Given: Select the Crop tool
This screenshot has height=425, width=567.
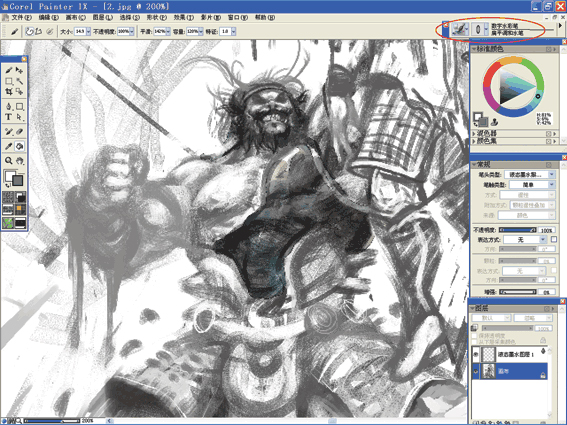Looking at the screenshot, I should click(9, 92).
